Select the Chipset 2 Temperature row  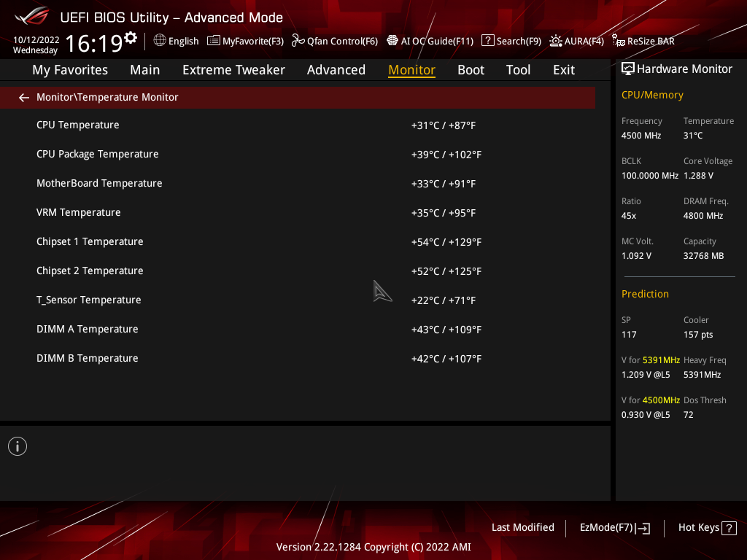[x=298, y=271]
